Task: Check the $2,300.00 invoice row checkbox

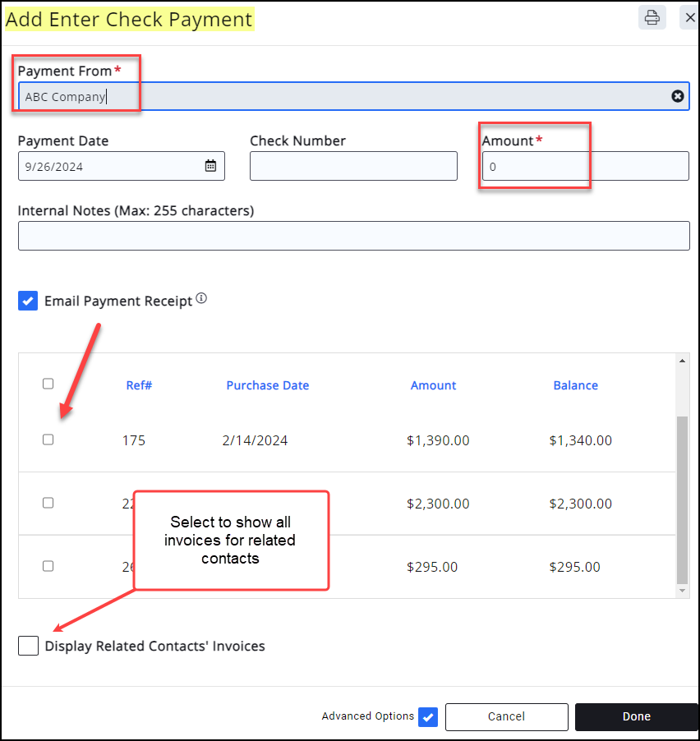Action: tap(48, 503)
